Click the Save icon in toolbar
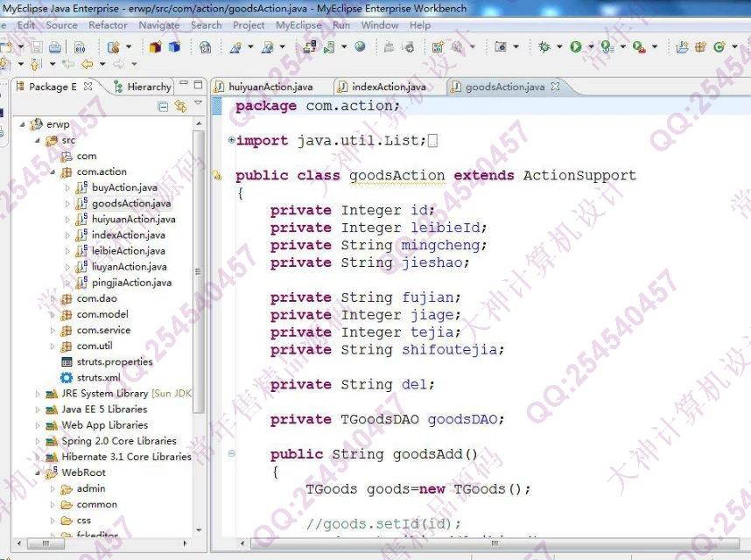 [37, 47]
